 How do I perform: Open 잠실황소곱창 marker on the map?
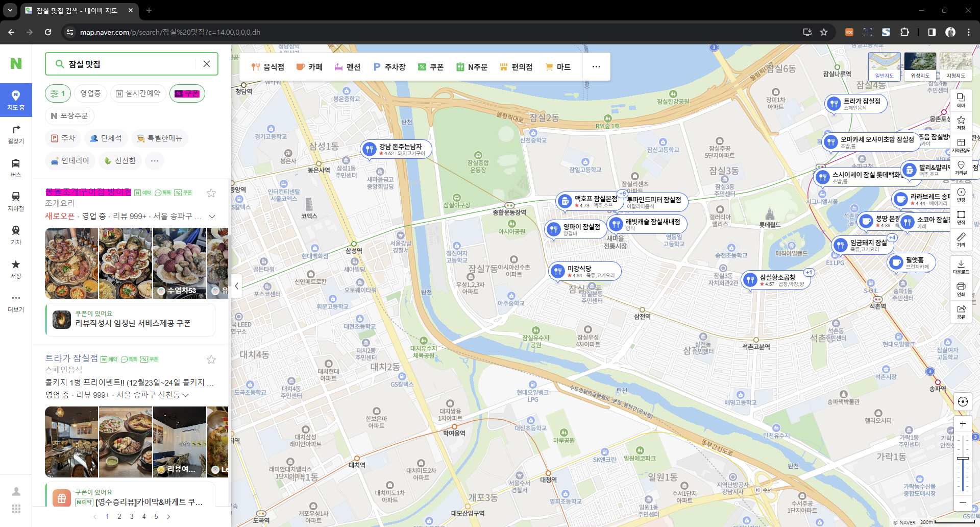[776, 280]
